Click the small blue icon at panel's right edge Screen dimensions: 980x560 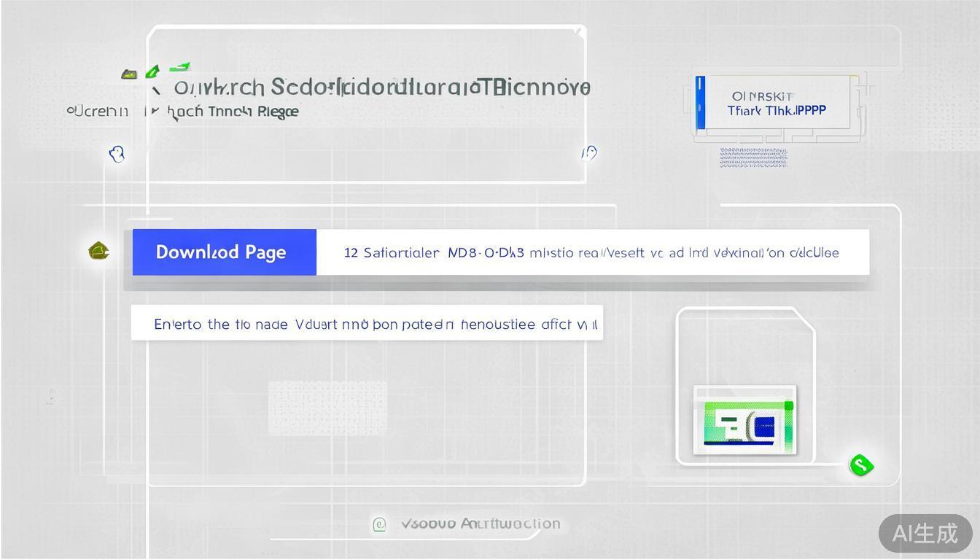(589, 152)
